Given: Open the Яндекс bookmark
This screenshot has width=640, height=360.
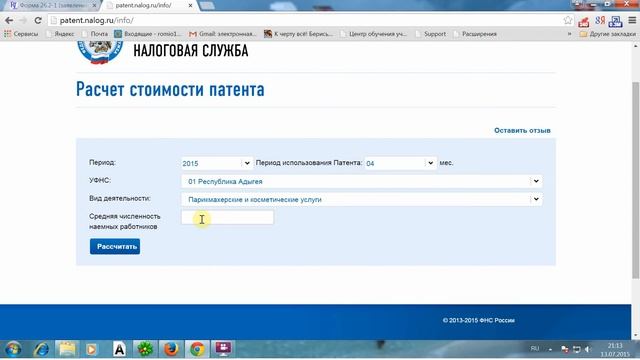Looking at the screenshot, I should click(60, 34).
